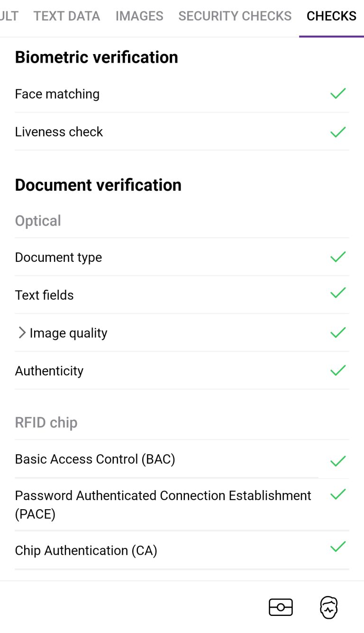364x633 pixels.
Task: Click the Image quality status checkmark
Action: [x=338, y=333]
